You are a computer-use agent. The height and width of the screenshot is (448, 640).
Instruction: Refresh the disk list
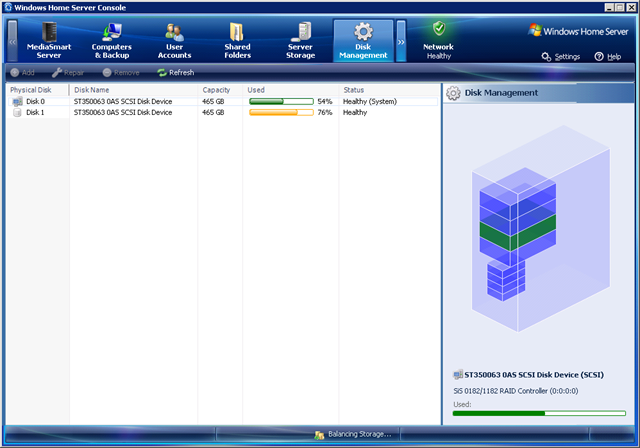coord(176,73)
